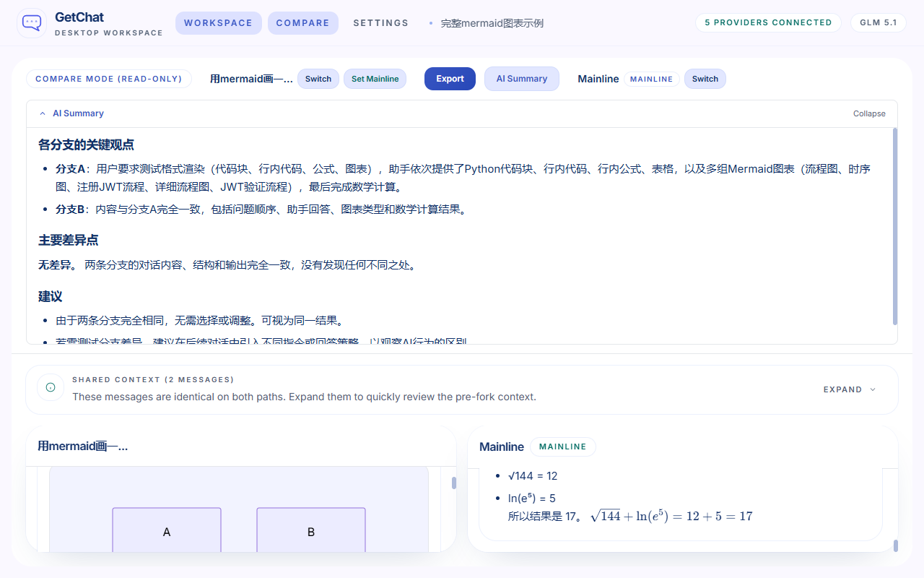Expand the SHARED CONTEXT messages
This screenshot has height=578, width=924.
850,389
